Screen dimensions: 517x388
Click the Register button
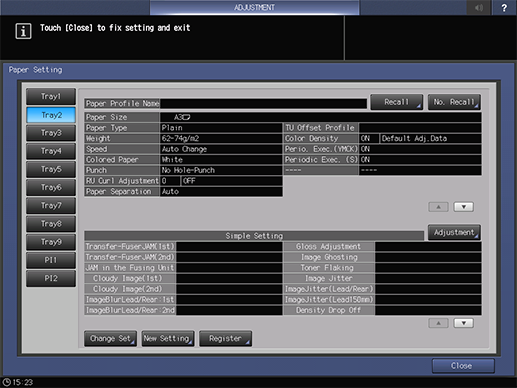pyautogui.click(x=225, y=339)
